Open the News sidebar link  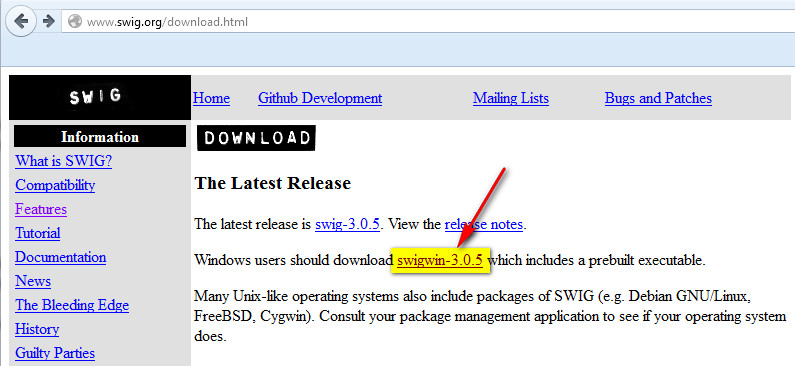[x=33, y=281]
